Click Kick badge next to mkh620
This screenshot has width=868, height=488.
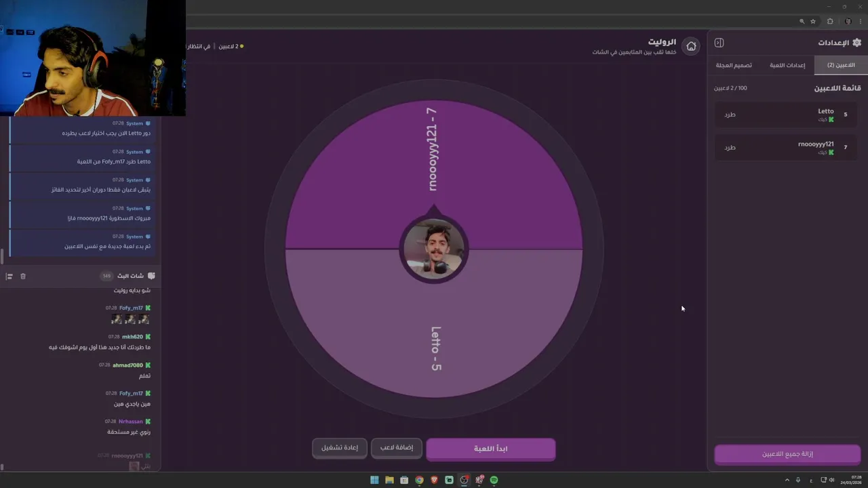click(x=148, y=337)
